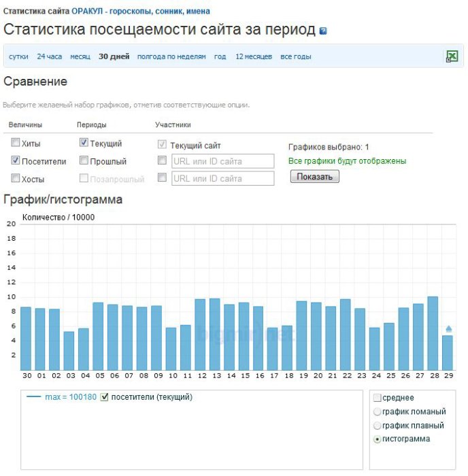Image resolution: width=468 pixels, height=476 pixels.
Task: Click the help icon beside the page title
Action: pyautogui.click(x=323, y=31)
